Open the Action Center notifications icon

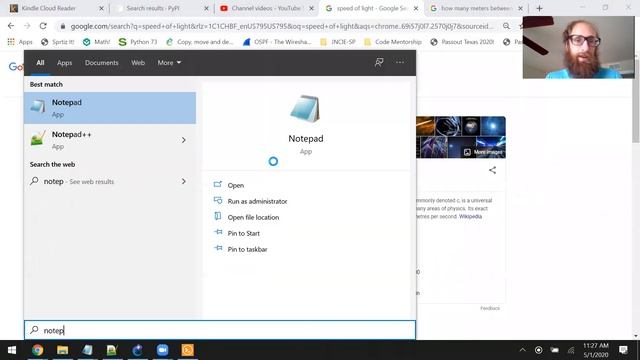pos(623,350)
